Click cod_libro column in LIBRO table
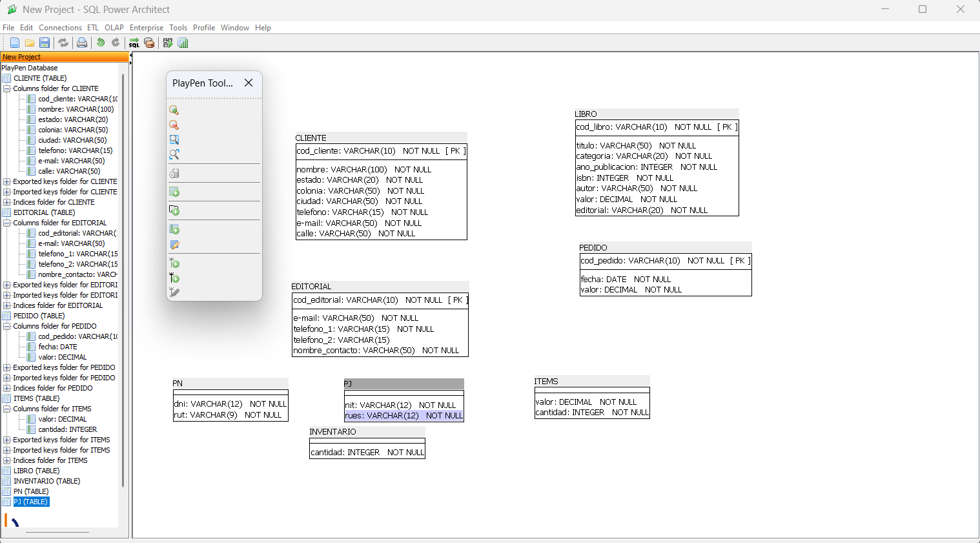 point(657,127)
